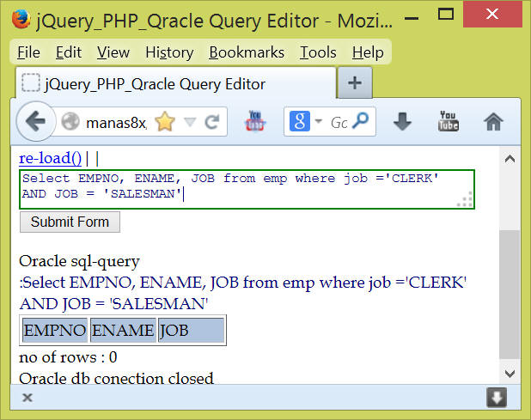Open the Google search engine dropdown
This screenshot has width=531, height=420.
coord(305,122)
